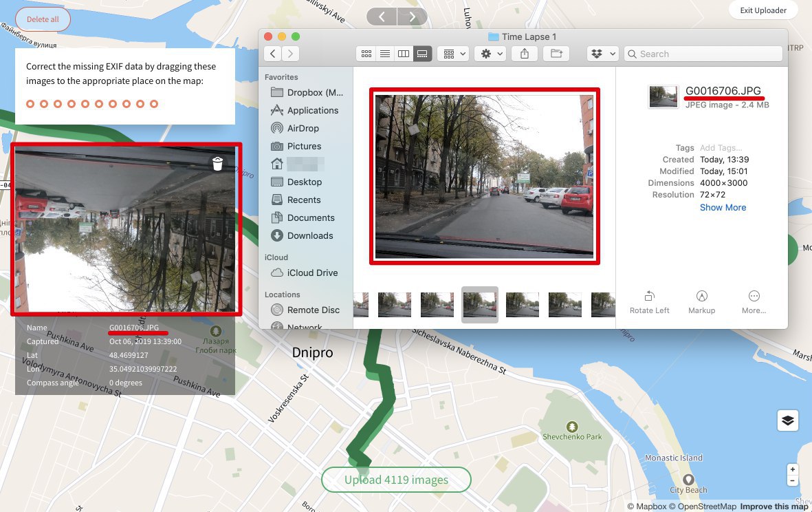Open the action gear dropdown
The height and width of the screenshot is (512, 812).
(490, 54)
